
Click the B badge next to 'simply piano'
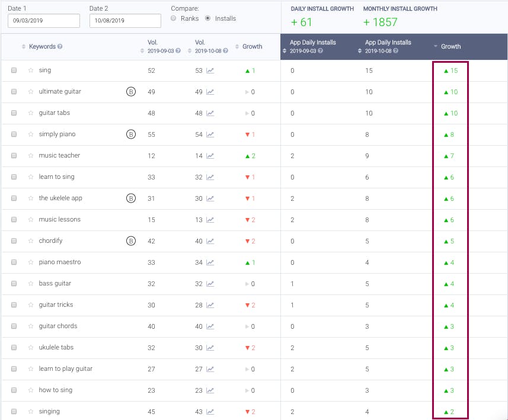point(130,134)
